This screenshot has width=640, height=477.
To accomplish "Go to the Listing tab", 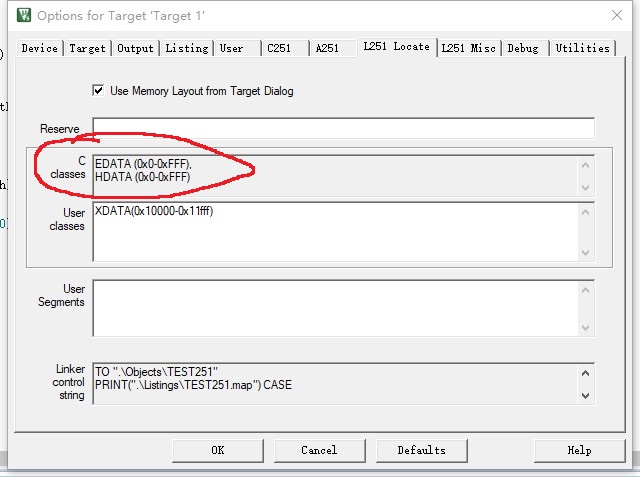I will (187, 48).
